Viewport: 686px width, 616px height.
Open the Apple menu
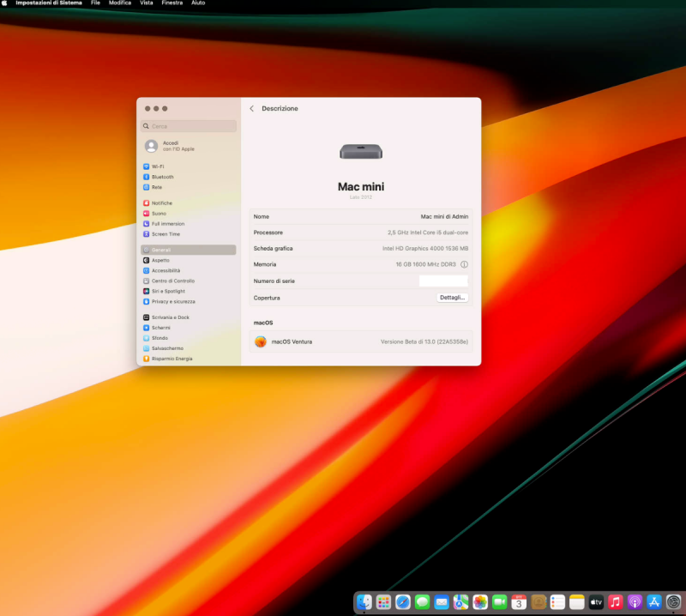(x=5, y=3)
